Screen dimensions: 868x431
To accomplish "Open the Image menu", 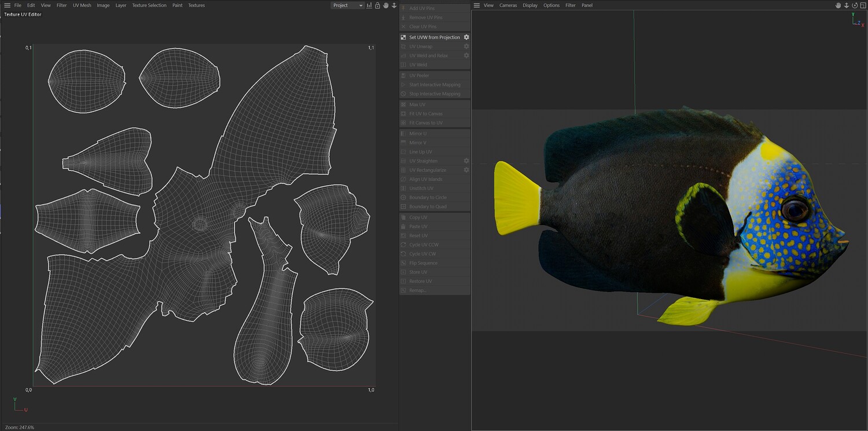I will pos(103,5).
